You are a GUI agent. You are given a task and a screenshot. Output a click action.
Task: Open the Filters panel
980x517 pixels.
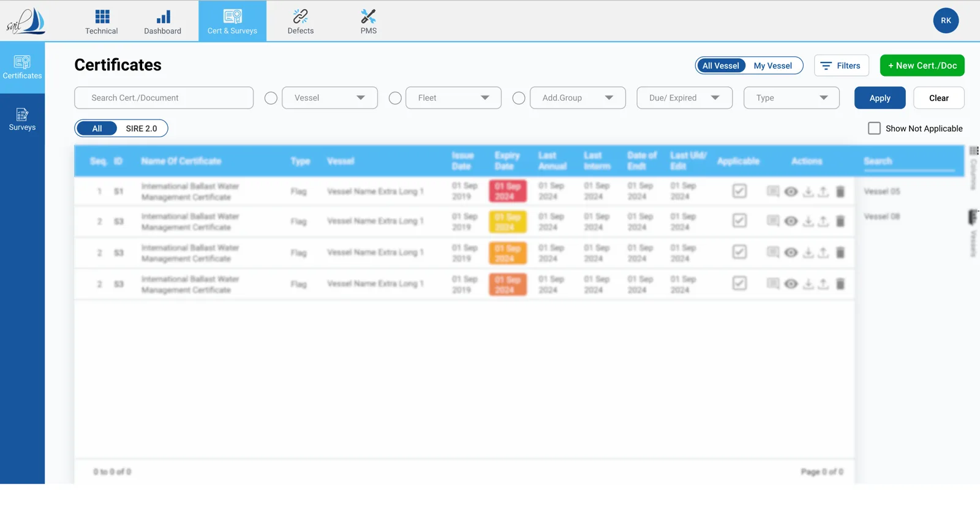841,66
